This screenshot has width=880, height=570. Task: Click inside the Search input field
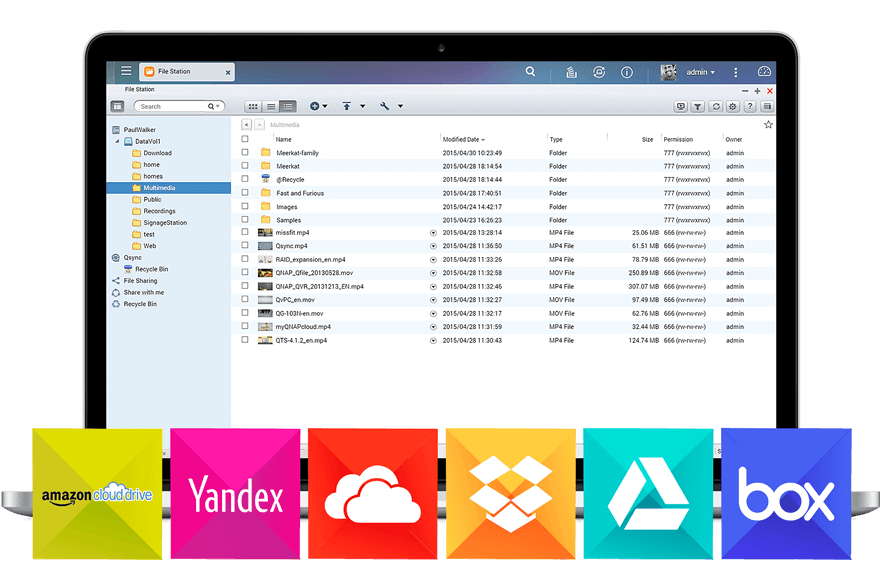172,106
